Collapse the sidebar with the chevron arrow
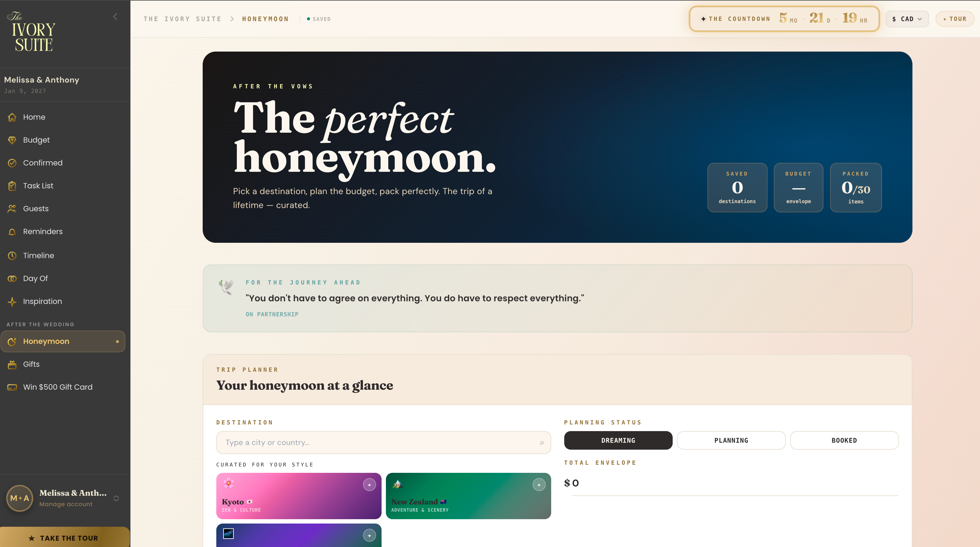980x547 pixels. pyautogui.click(x=115, y=17)
